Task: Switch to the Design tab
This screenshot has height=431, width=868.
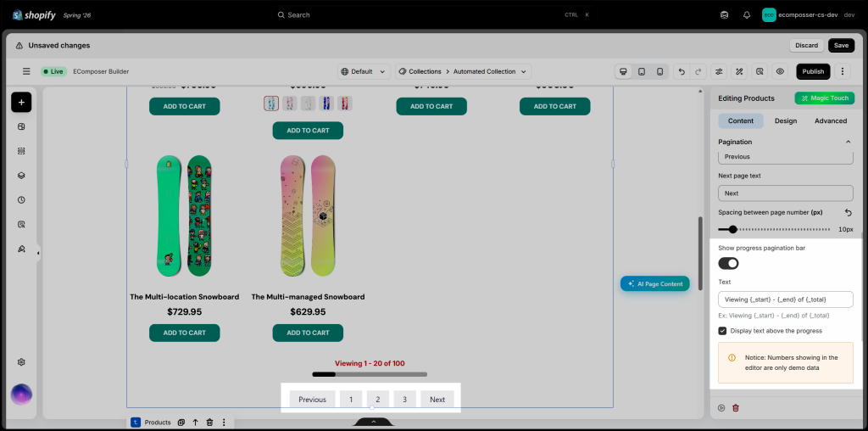Action: click(x=786, y=120)
